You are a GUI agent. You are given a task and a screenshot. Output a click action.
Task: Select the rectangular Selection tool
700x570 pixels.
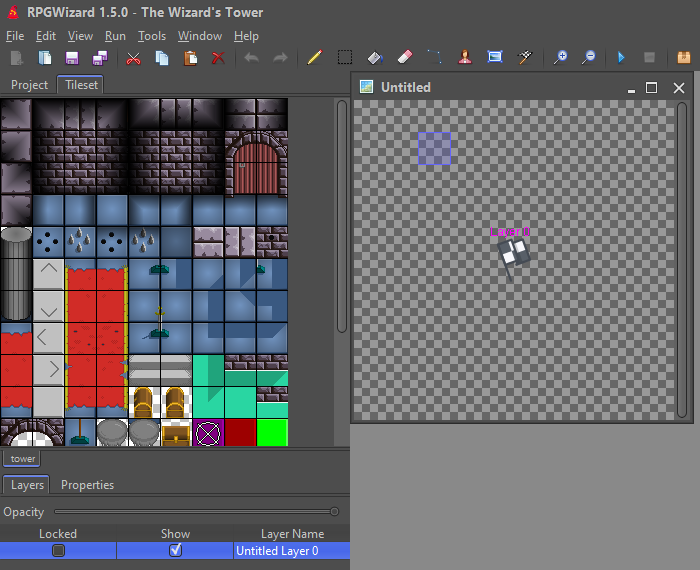pos(345,58)
